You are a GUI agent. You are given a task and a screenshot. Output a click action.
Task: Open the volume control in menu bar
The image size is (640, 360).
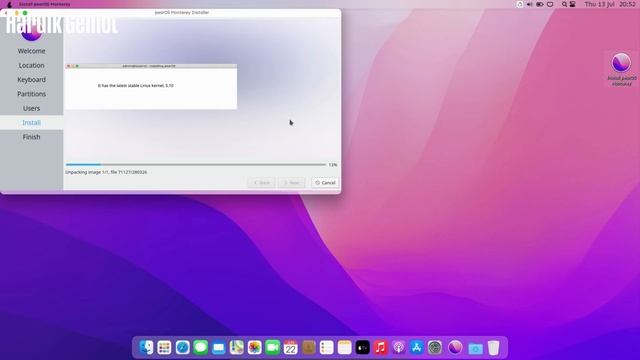coord(529,4)
